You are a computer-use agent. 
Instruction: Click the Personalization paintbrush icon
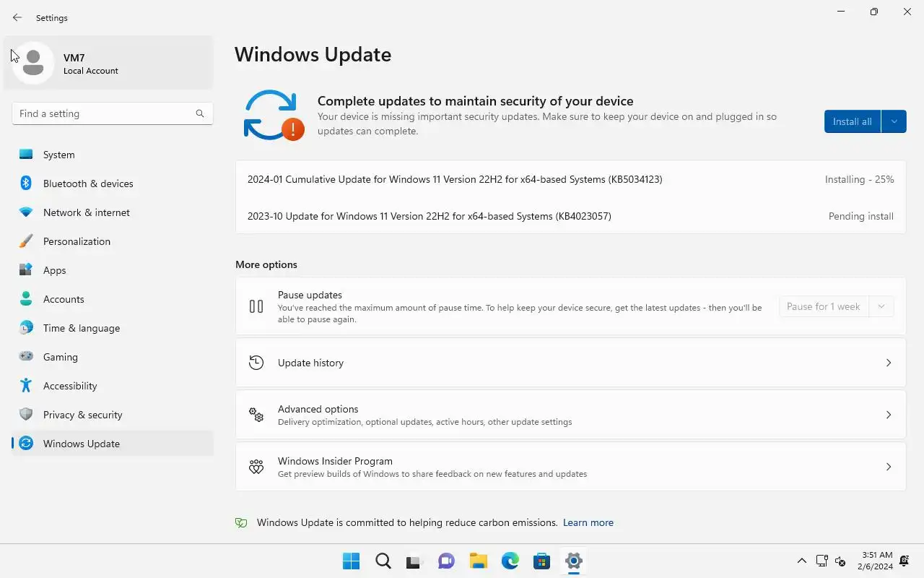[x=26, y=241]
